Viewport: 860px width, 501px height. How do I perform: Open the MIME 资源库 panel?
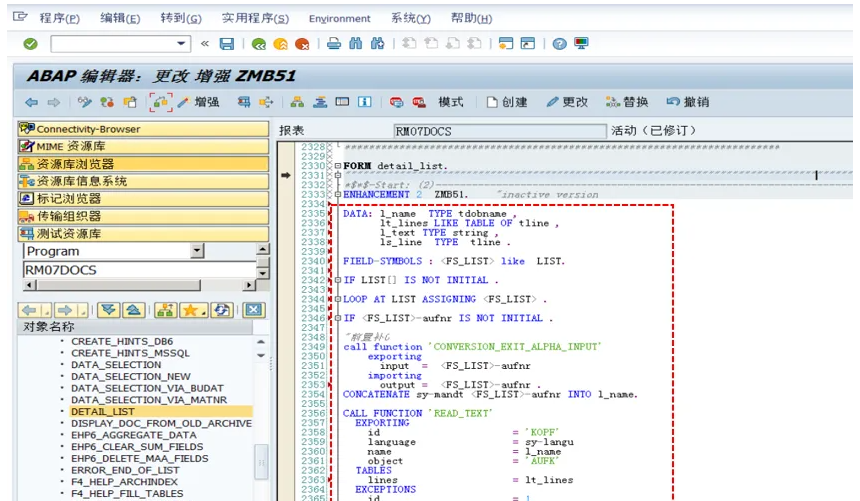[x=143, y=147]
